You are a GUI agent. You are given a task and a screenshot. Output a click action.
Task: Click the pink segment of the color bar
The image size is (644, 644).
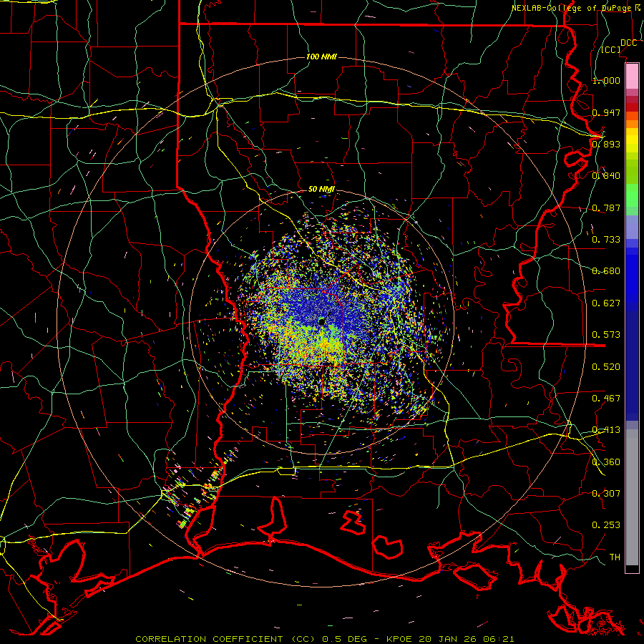pos(632,76)
